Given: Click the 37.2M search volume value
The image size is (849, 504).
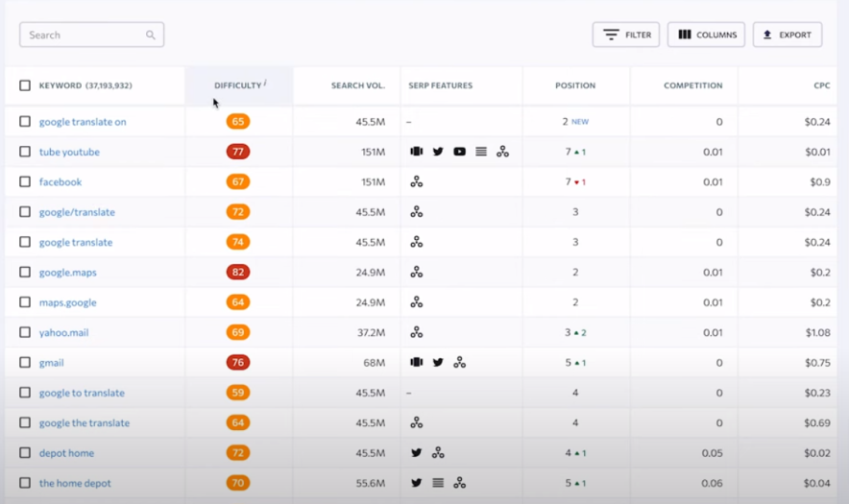Looking at the screenshot, I should (x=371, y=332).
